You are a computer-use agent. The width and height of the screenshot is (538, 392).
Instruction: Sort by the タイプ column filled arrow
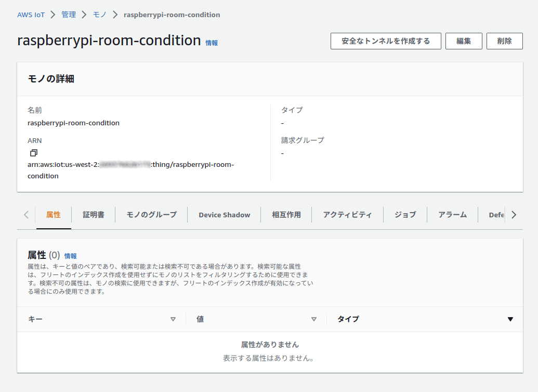point(510,319)
